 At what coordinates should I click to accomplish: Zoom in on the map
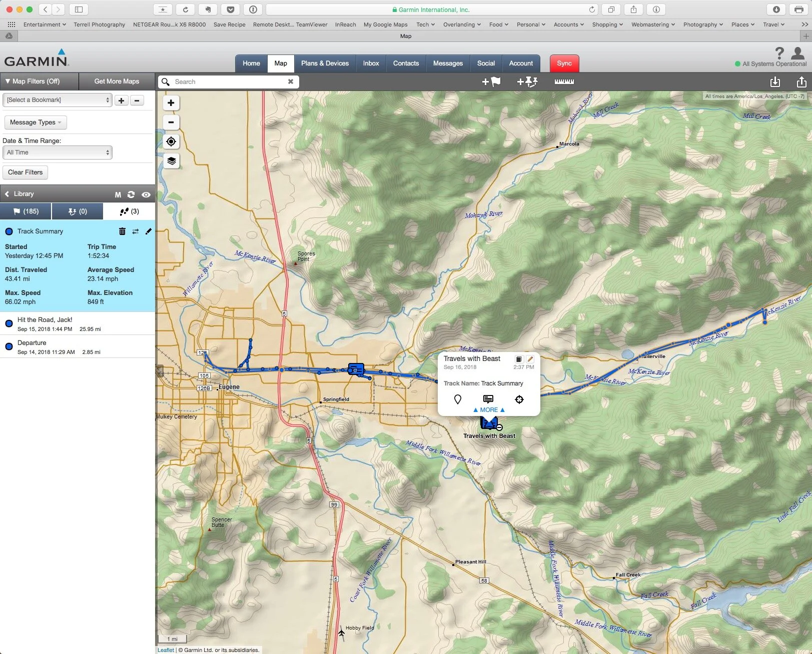pyautogui.click(x=171, y=102)
